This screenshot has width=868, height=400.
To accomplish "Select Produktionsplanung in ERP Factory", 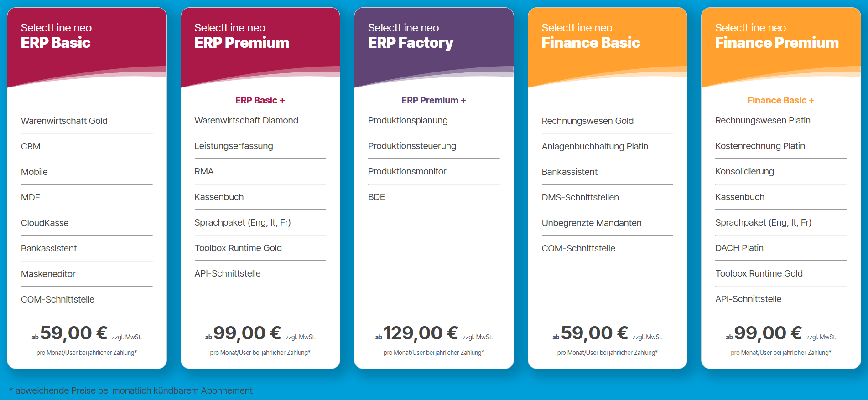I will pos(408,121).
